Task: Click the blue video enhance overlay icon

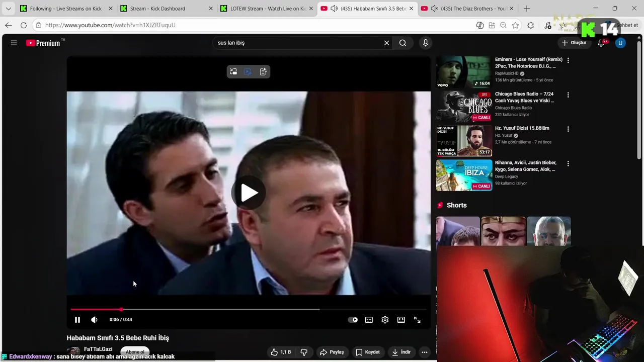Action: [x=248, y=72]
